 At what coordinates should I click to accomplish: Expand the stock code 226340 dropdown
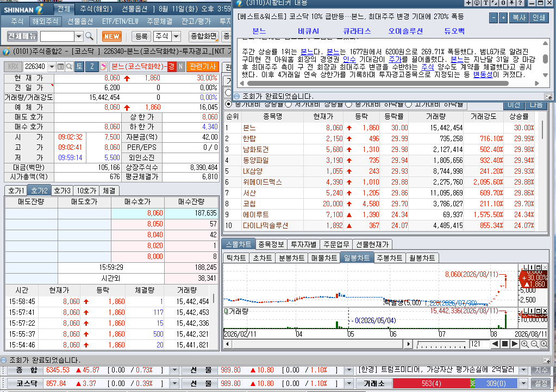click(52, 67)
